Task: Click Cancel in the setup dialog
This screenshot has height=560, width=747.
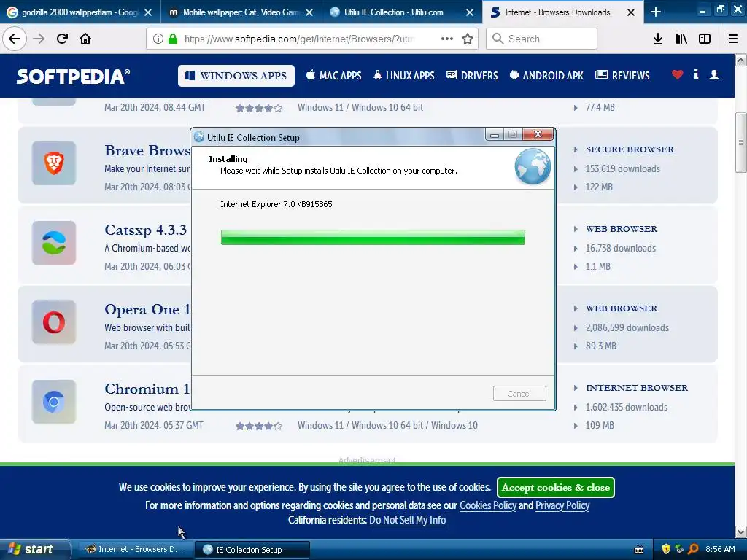Action: pos(519,393)
